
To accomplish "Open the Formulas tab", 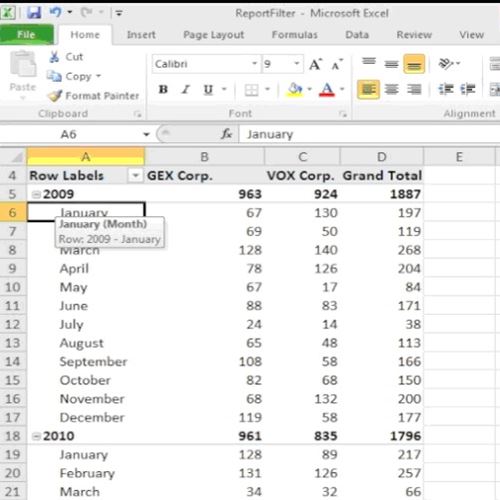I will coord(295,35).
